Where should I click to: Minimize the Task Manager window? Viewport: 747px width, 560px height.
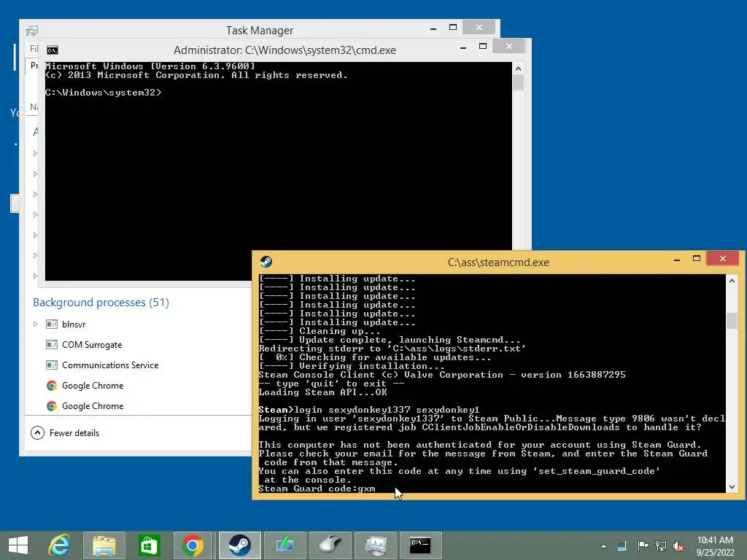(x=433, y=28)
